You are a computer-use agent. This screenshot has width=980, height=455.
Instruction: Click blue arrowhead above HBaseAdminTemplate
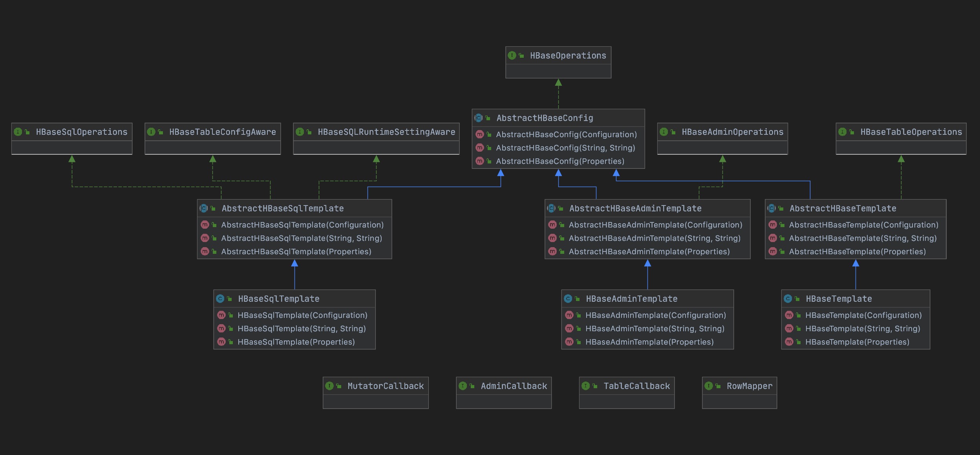(647, 263)
